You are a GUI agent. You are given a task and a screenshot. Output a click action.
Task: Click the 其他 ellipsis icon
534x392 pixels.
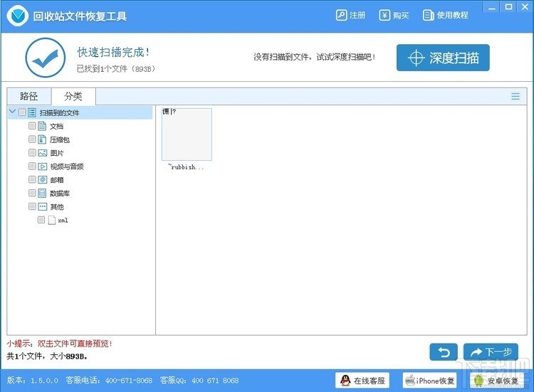coord(43,206)
